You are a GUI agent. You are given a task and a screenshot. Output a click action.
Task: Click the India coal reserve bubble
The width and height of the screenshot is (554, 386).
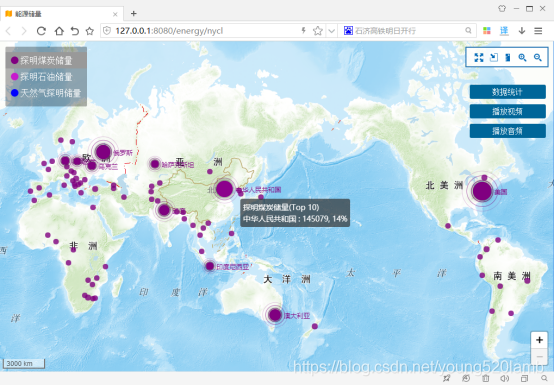coord(164,210)
